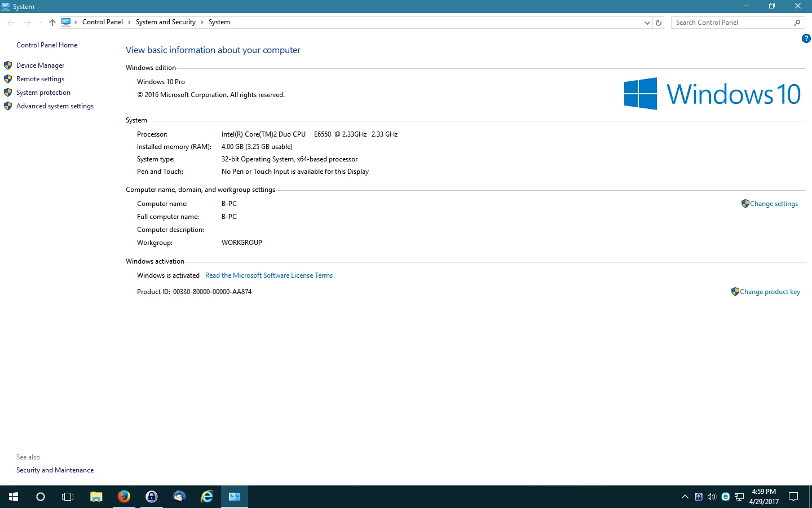
Task: Click the WORKGROUP value
Action: [242, 243]
